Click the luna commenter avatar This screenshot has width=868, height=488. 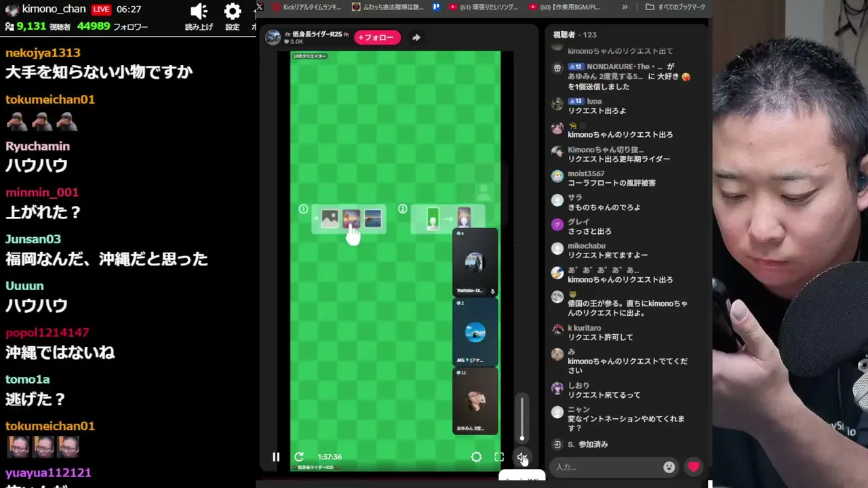pos(557,104)
